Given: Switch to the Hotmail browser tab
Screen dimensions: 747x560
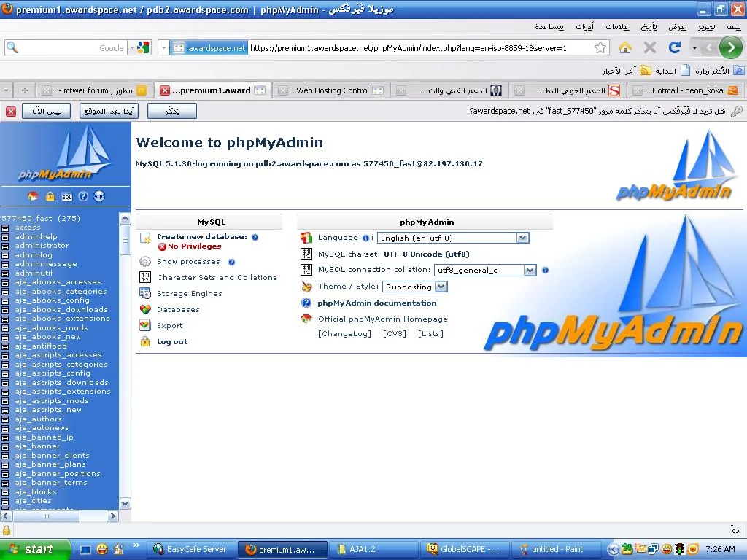Looking at the screenshot, I should tap(685, 90).
